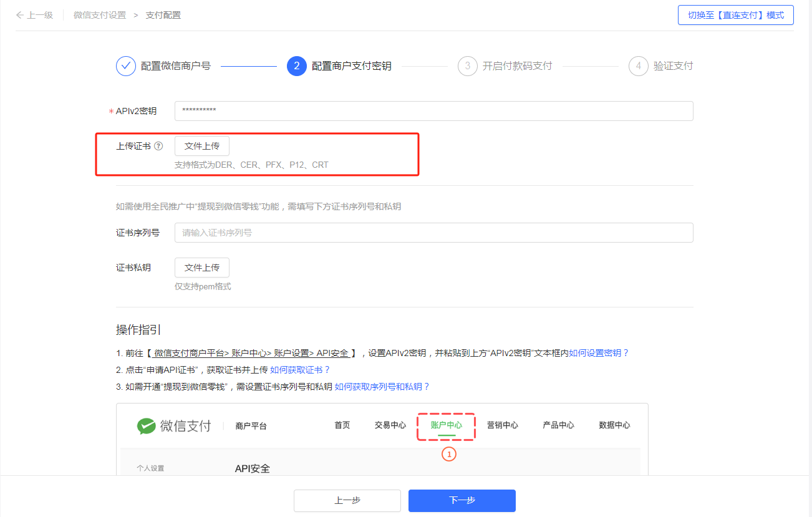Screen dimensions: 812x517
Task: Select step label 验证支付
Action: pos(674,66)
